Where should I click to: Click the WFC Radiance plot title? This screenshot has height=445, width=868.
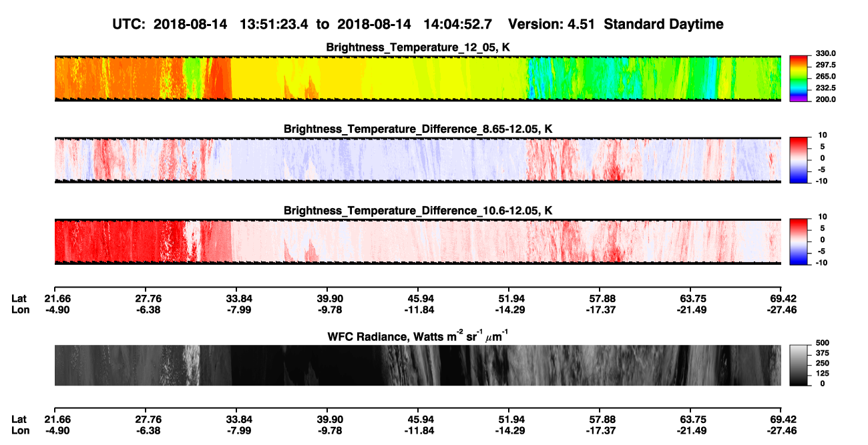pos(418,336)
